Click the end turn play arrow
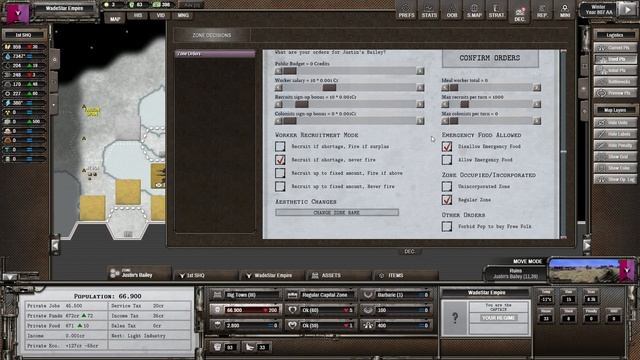This screenshot has width=640, height=360. pyautogui.click(x=627, y=9)
